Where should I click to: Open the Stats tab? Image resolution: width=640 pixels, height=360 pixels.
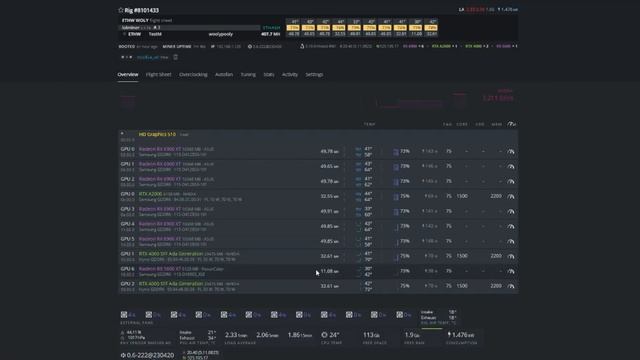[x=269, y=74]
